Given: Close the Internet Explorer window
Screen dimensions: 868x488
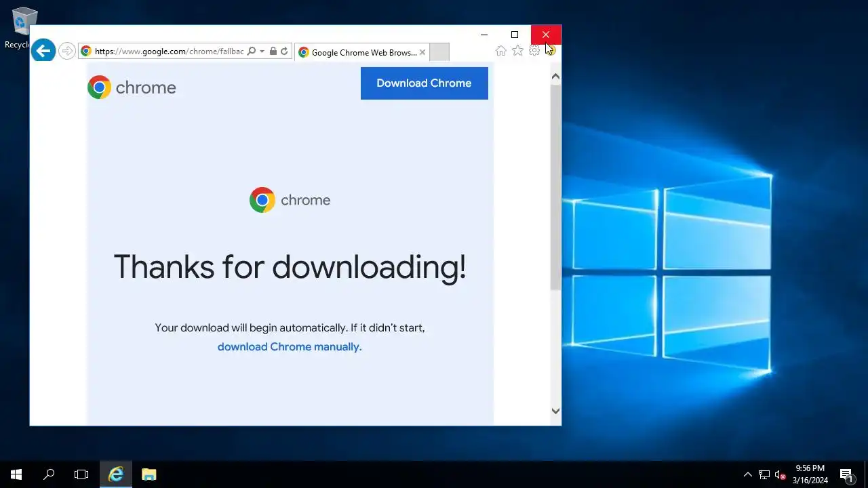Looking at the screenshot, I should click(x=546, y=35).
